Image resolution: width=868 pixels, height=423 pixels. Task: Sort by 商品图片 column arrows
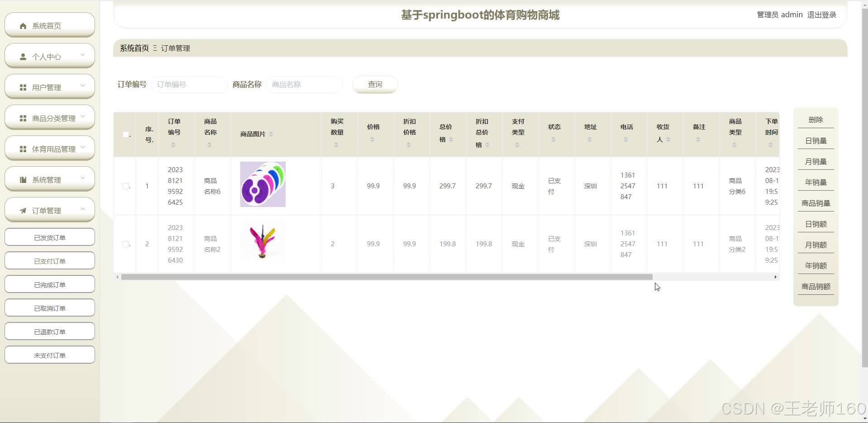pyautogui.click(x=271, y=134)
